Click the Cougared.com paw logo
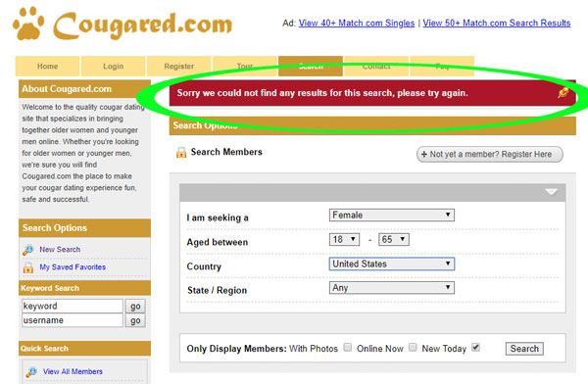588x384 pixels. (28, 24)
